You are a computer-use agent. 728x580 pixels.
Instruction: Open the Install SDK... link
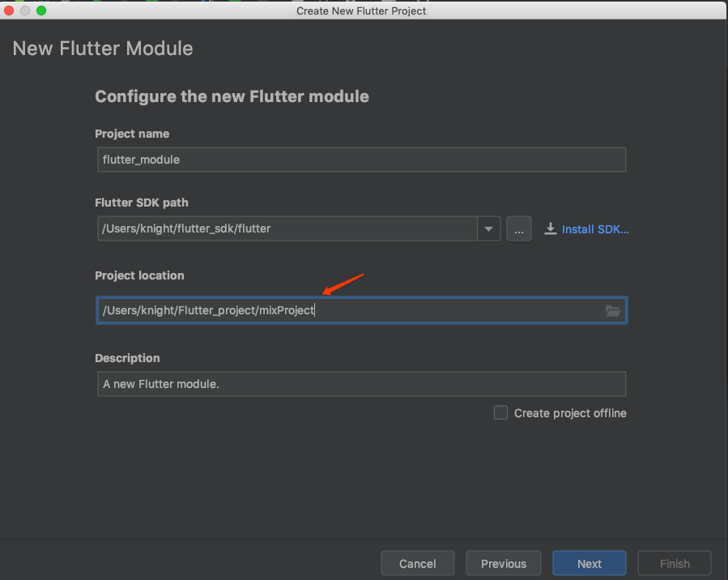point(594,229)
